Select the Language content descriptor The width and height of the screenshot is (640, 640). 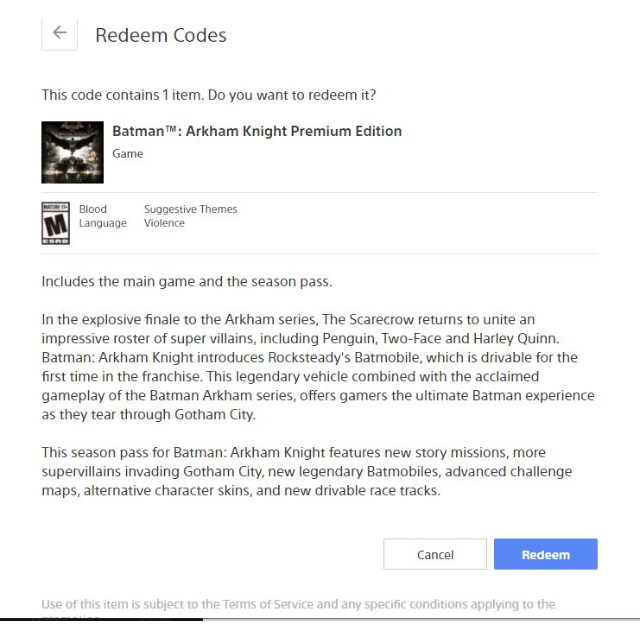point(103,223)
